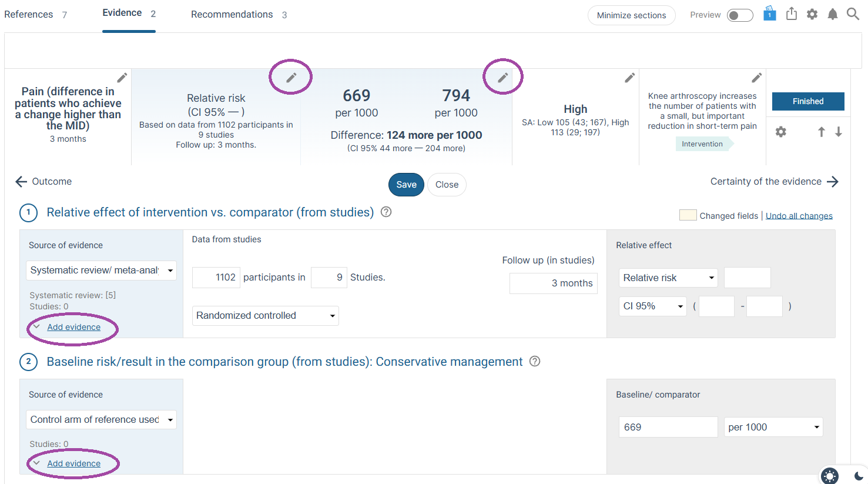868x484 pixels.
Task: Edit the Pain outcome name pencil icon
Action: 122,78
